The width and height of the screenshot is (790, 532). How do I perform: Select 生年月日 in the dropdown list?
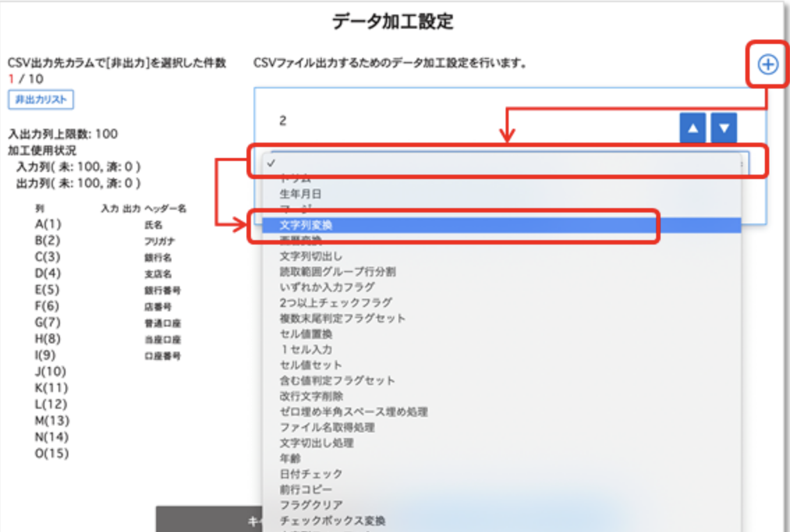click(x=301, y=194)
